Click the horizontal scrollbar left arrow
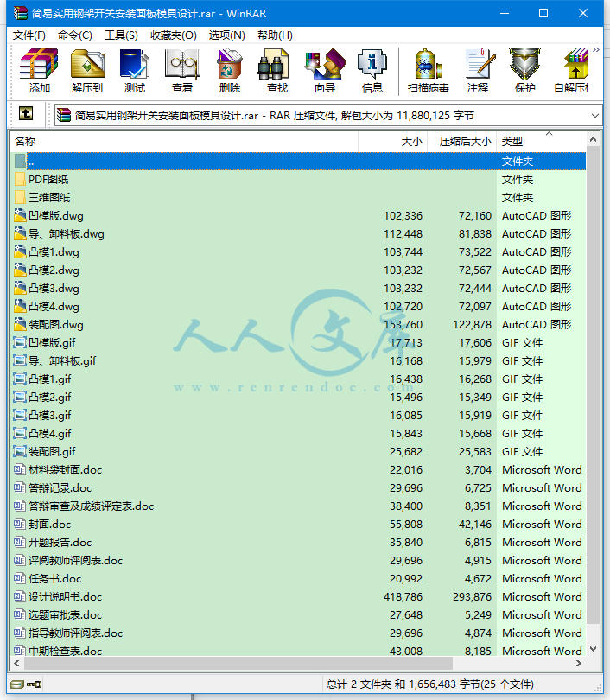This screenshot has width=610, height=700. point(16,663)
